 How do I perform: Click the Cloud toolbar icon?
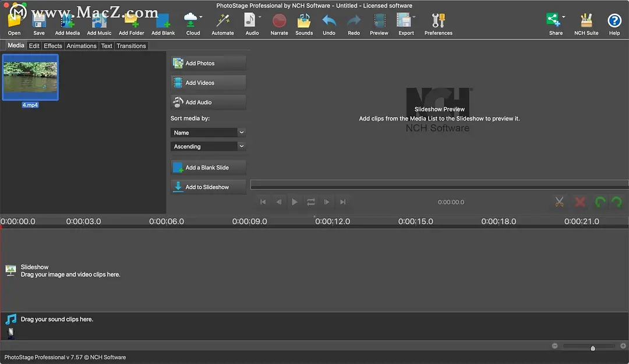190,20
